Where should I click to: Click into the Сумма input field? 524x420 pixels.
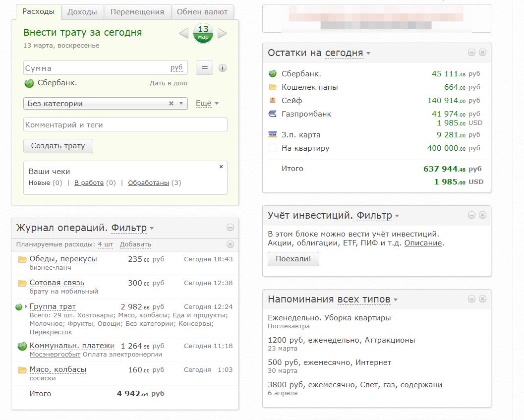point(97,68)
